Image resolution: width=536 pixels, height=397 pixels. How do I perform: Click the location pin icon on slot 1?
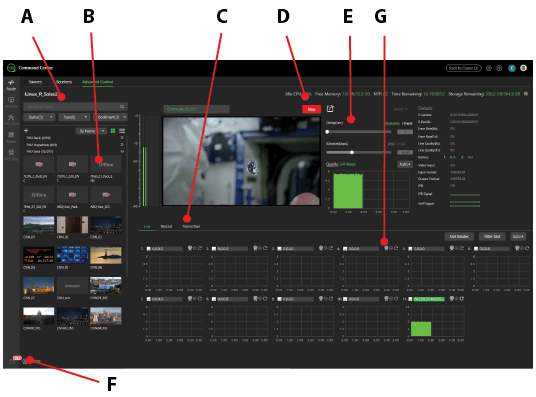pos(190,248)
